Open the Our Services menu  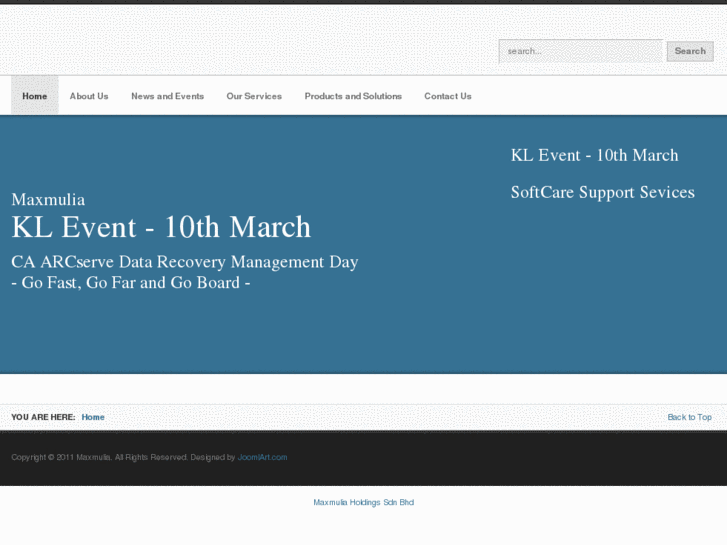(x=254, y=96)
